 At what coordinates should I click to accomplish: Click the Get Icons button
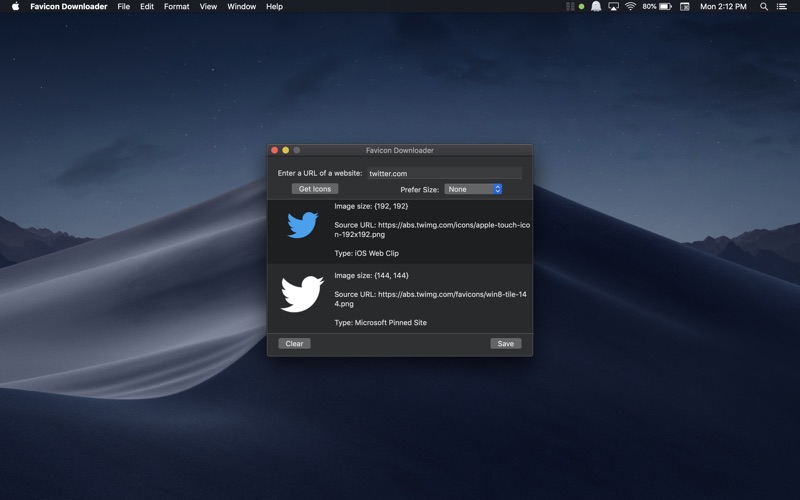pyautogui.click(x=315, y=189)
